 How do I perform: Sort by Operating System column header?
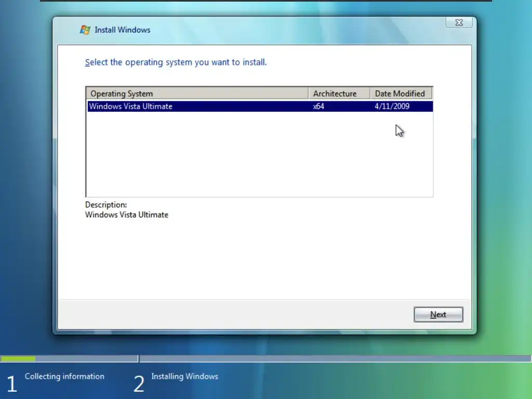[x=197, y=94]
